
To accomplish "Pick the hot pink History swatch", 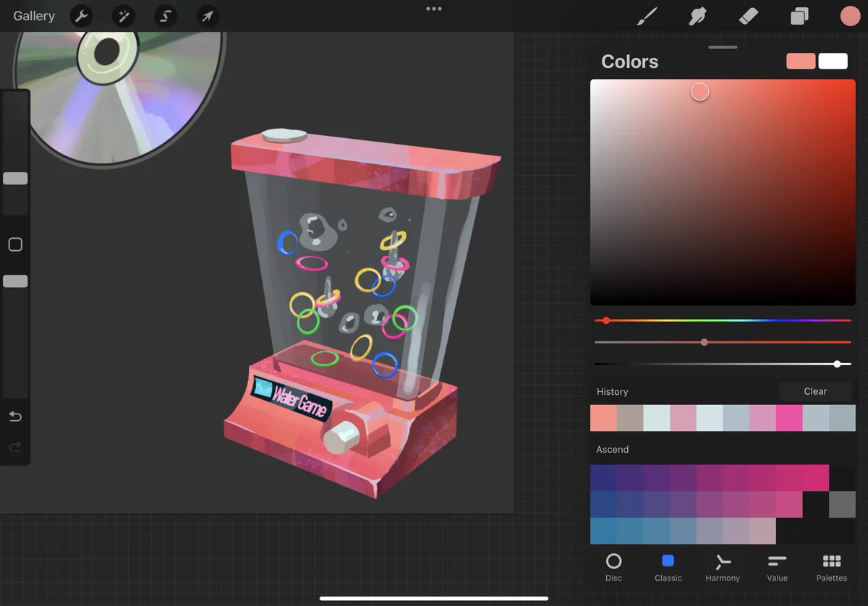I will pyautogui.click(x=789, y=418).
